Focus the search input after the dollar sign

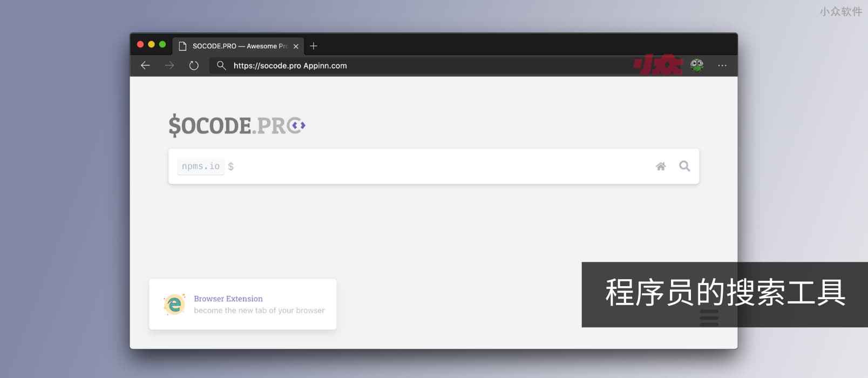click(432, 166)
